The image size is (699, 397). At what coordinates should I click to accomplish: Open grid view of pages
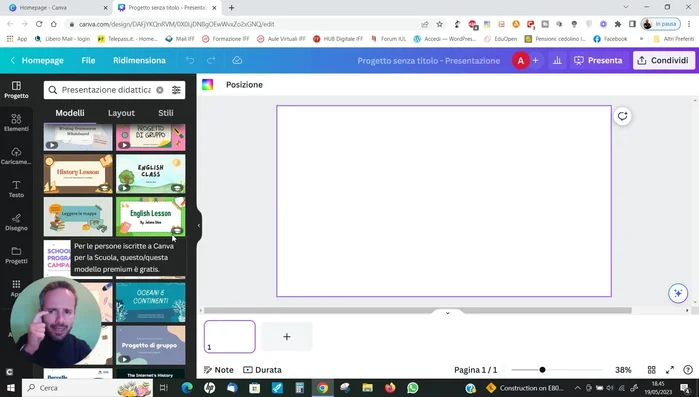(x=651, y=370)
